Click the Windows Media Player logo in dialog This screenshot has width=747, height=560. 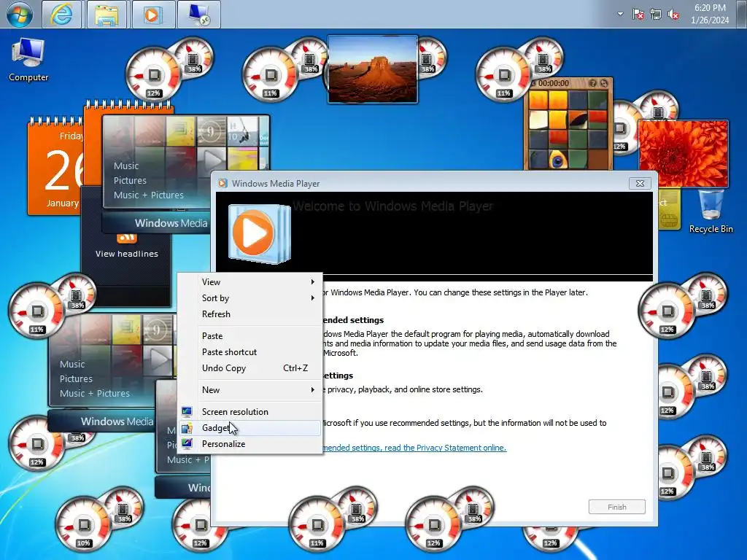(259, 233)
